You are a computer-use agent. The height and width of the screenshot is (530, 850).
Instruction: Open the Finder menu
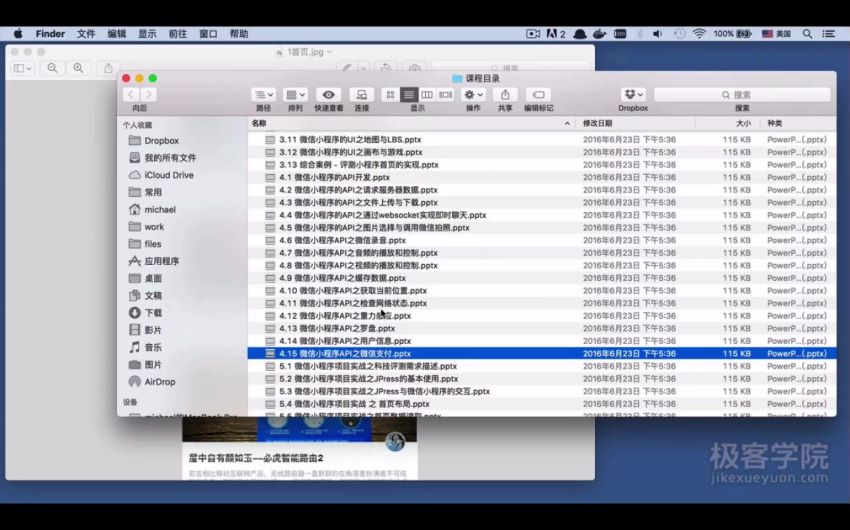[50, 34]
